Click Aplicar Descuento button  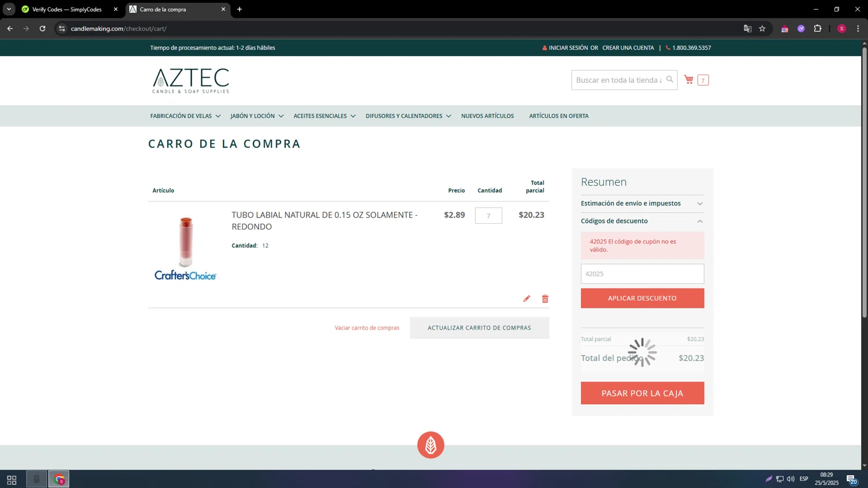pos(642,298)
